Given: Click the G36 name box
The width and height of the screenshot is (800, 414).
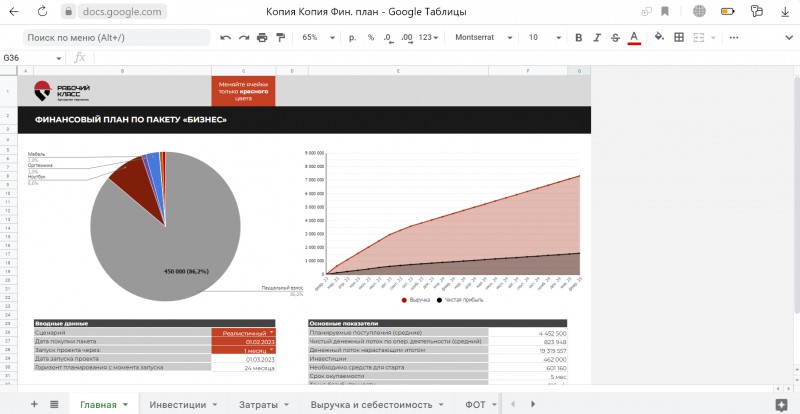Looking at the screenshot, I should coord(28,58).
